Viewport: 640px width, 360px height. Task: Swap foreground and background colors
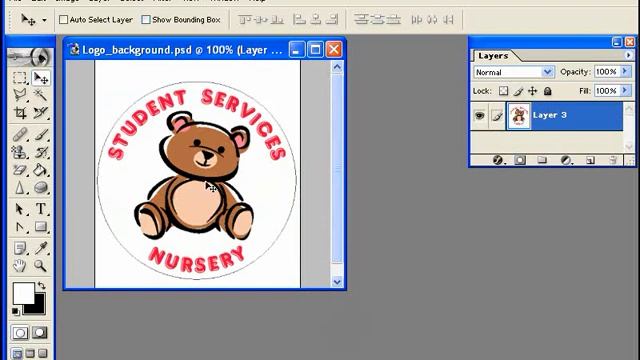(x=42, y=285)
